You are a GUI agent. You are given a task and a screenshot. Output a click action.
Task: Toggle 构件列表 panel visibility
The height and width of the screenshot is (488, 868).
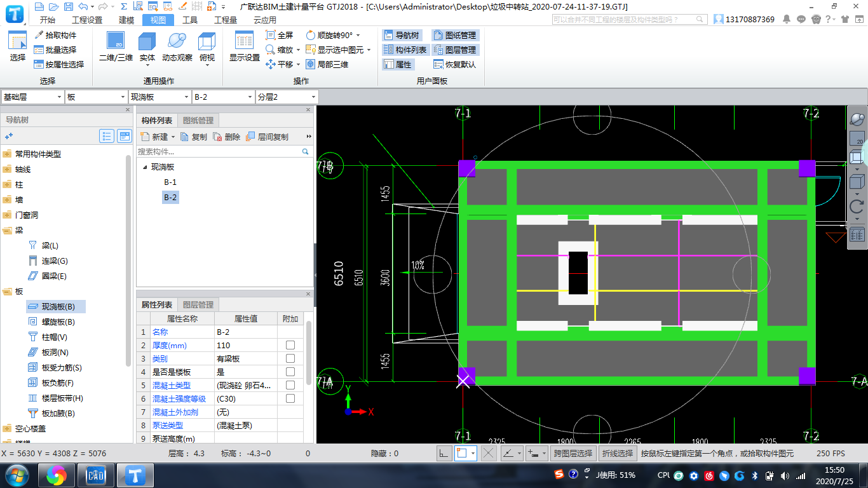click(x=405, y=50)
